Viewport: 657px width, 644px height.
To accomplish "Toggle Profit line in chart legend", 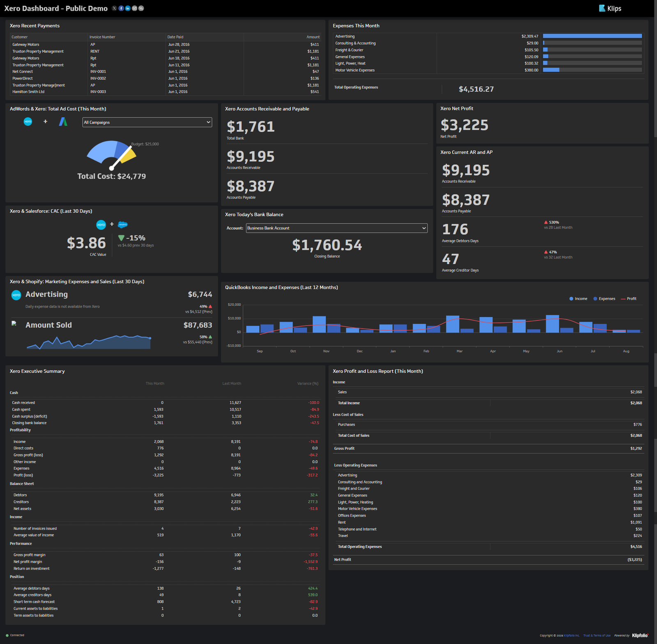I will pos(629,299).
